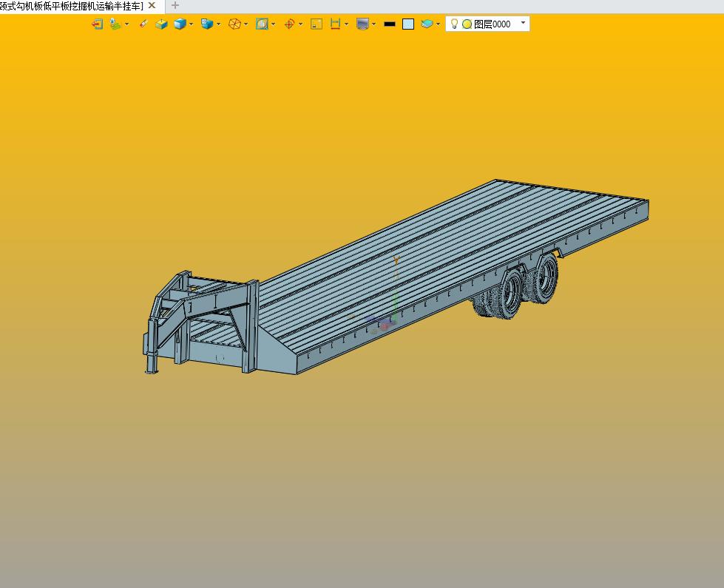Click the trailer's rear wheel

point(547,279)
